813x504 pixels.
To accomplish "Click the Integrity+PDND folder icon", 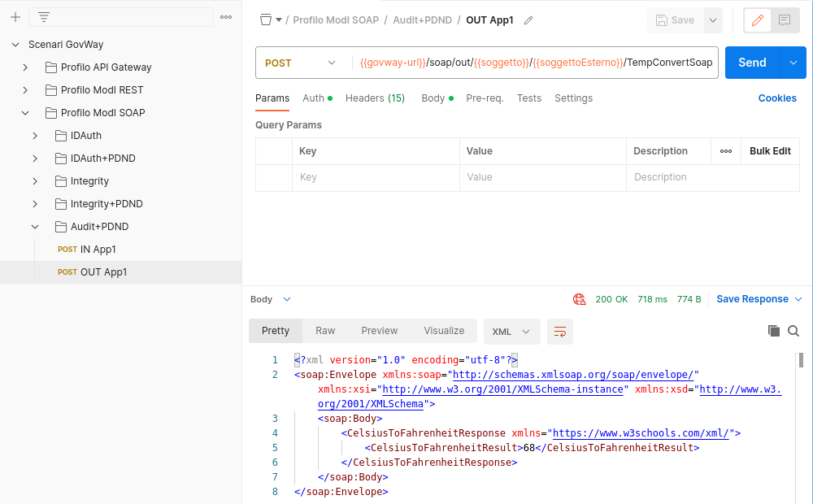I will (61, 204).
